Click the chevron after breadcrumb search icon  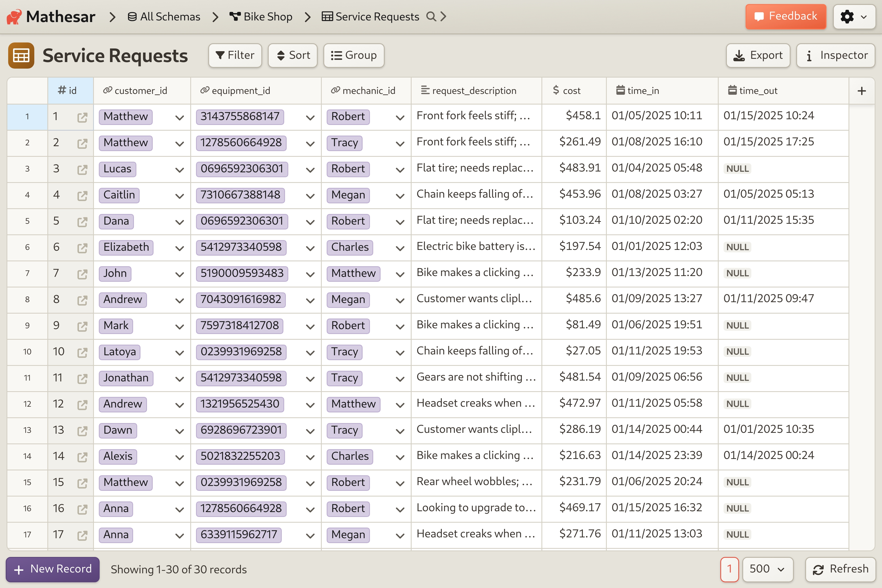point(443,17)
